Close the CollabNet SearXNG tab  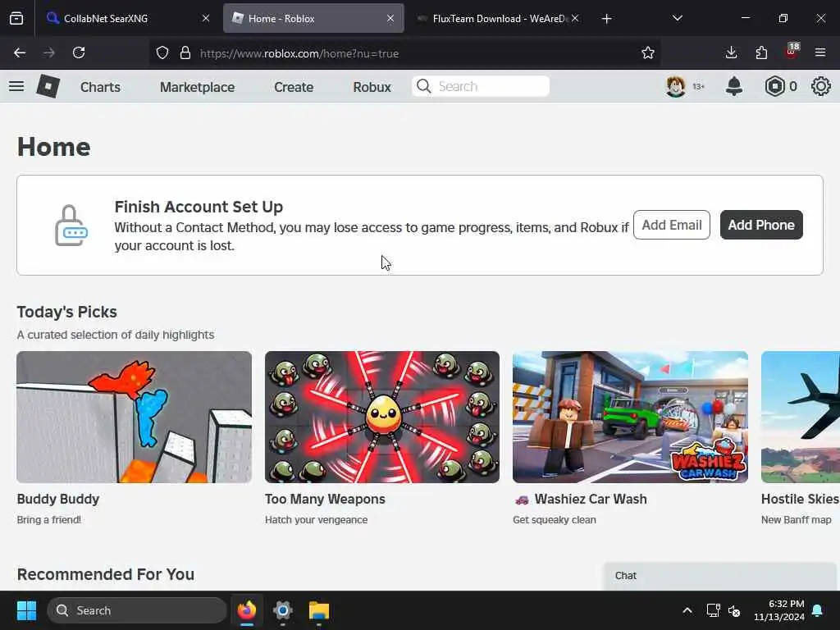pyautogui.click(x=206, y=18)
